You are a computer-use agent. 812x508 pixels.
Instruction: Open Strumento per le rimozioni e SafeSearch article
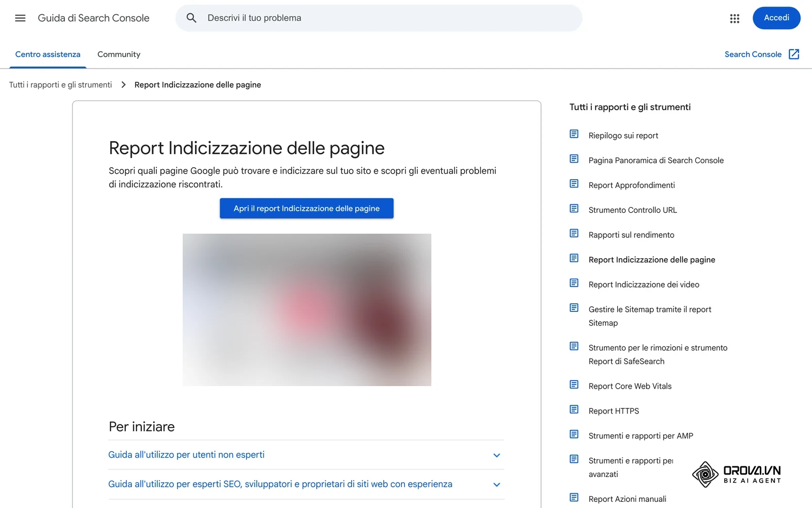click(658, 355)
